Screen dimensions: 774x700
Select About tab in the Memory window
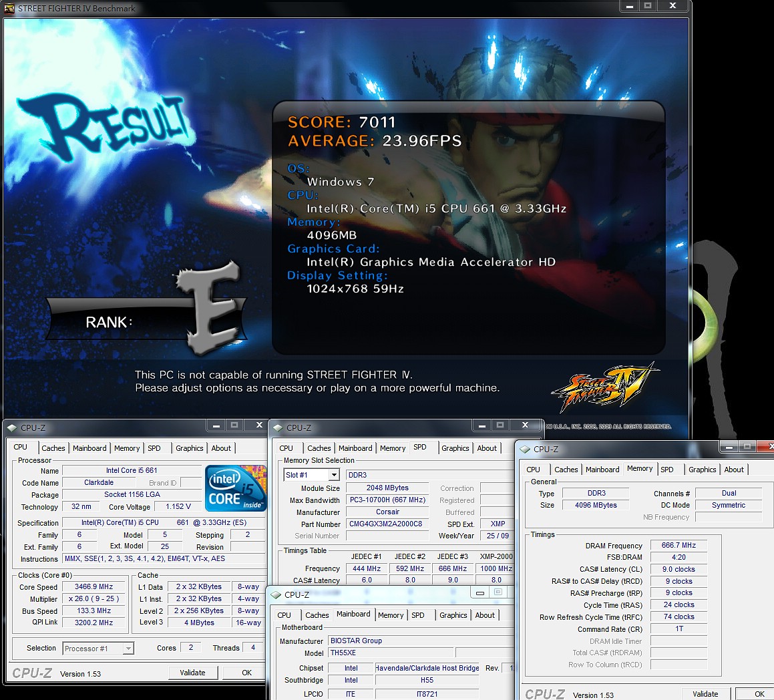tap(734, 470)
